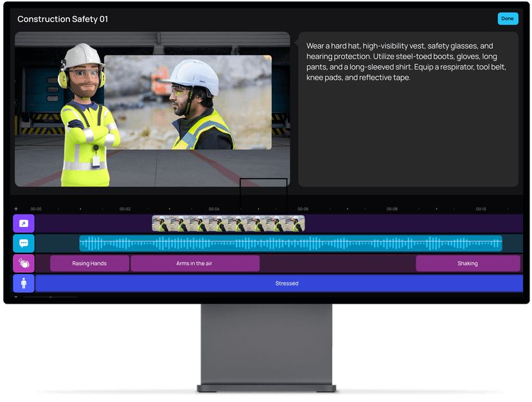Screen dimensions: 532x402
Task: Click the Construction Safety 01 title
Action: (62, 19)
